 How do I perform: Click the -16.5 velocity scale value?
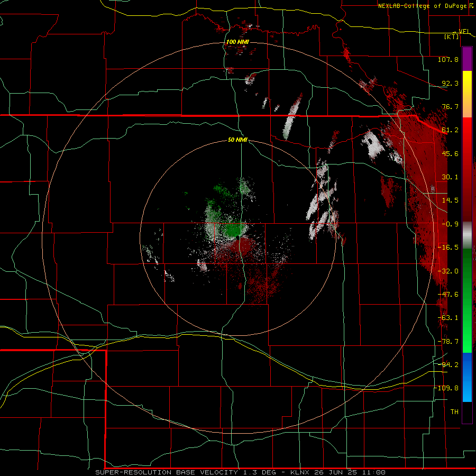pos(448,248)
